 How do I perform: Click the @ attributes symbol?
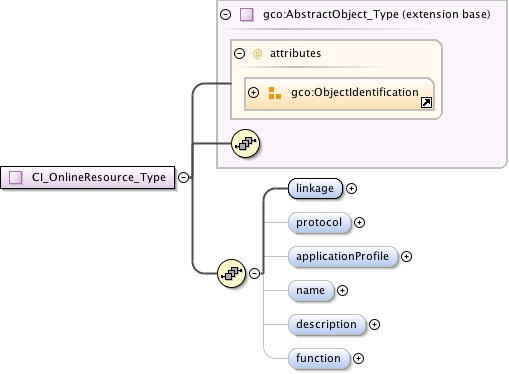point(257,53)
